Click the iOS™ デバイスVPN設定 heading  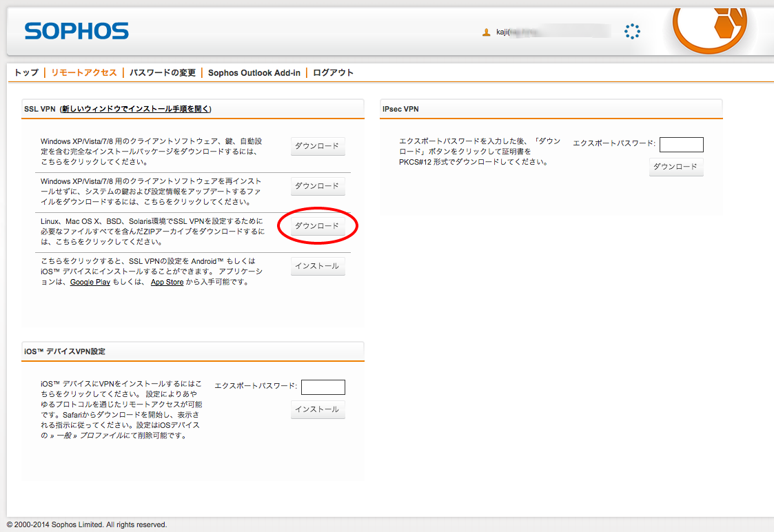click(x=65, y=351)
